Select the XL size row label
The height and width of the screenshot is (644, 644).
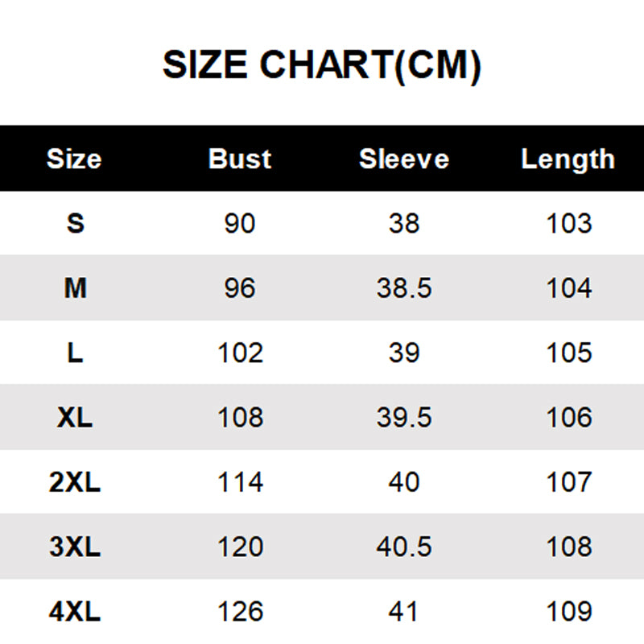pos(75,417)
